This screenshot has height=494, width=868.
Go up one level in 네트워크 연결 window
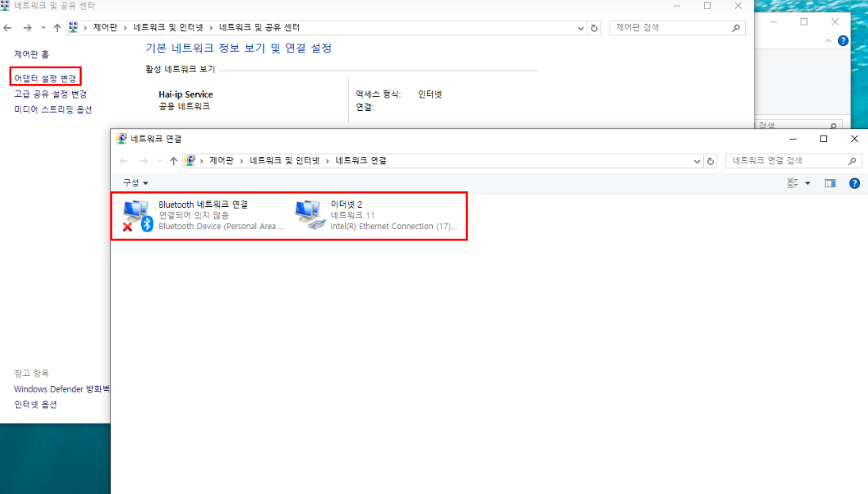click(174, 161)
